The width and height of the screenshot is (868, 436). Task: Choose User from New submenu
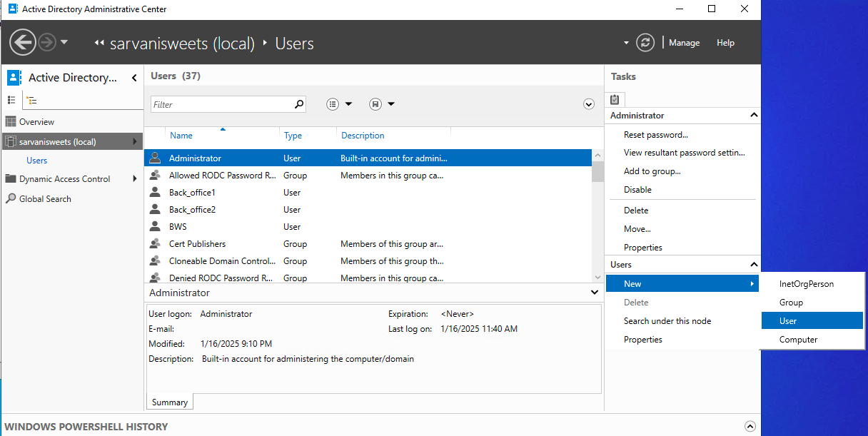pos(812,321)
